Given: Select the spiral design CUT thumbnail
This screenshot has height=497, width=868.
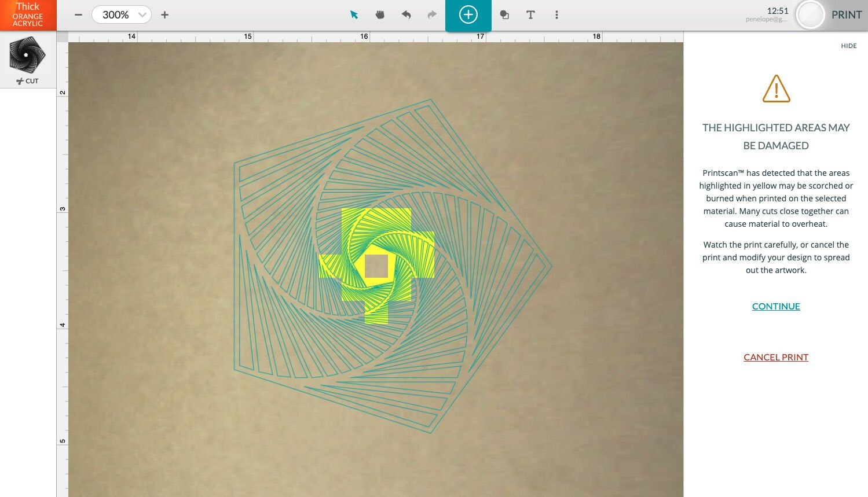Looking at the screenshot, I should [27, 55].
